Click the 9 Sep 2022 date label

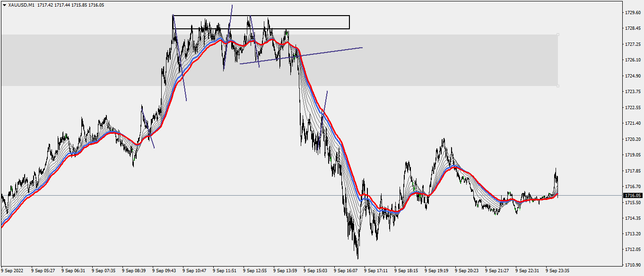click(x=12, y=271)
